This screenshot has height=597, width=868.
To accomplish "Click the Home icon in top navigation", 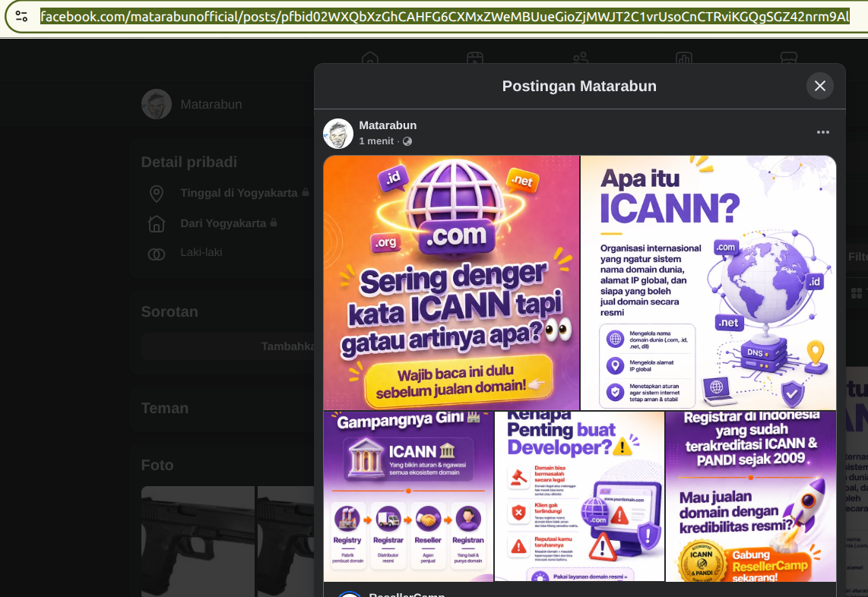I will (370, 58).
